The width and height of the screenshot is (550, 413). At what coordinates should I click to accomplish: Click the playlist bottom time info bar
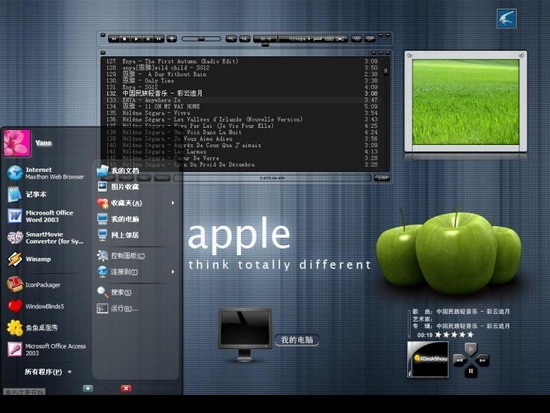pyautogui.click(x=273, y=178)
